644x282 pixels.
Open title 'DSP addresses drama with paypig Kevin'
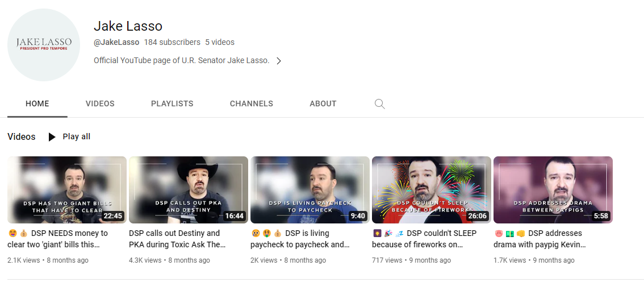(540, 239)
